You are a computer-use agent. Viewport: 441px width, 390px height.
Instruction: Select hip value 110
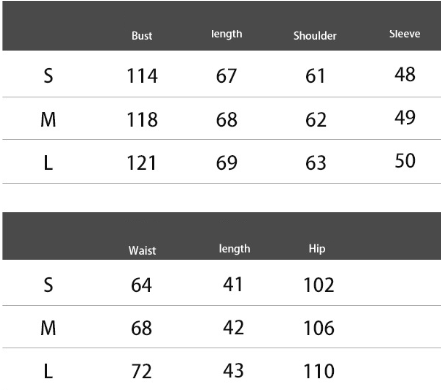[319, 371]
